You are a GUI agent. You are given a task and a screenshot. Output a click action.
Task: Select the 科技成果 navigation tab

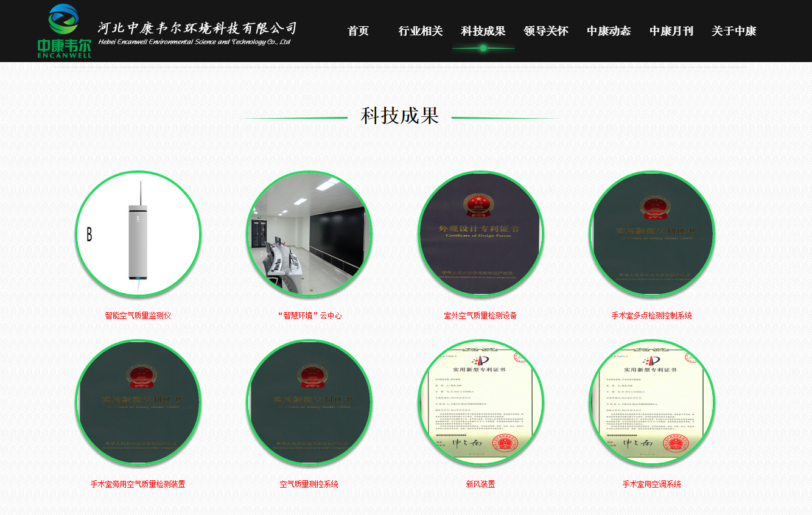click(x=483, y=31)
